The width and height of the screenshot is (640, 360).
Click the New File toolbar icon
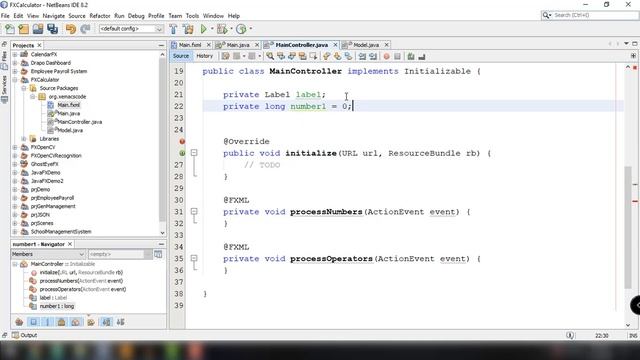coord(10,29)
